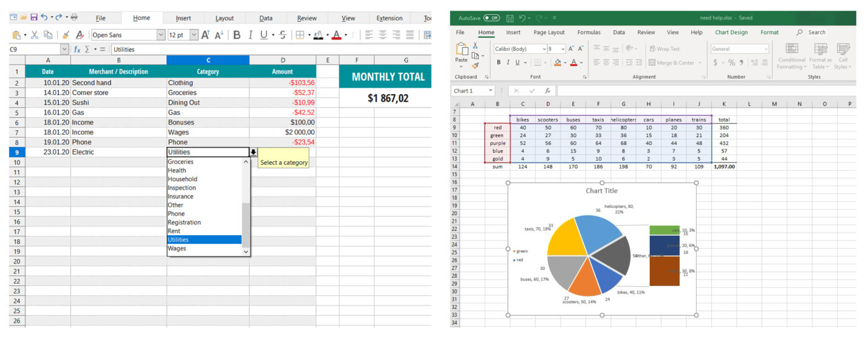Toggle Italic in Excel Font group

point(508,63)
